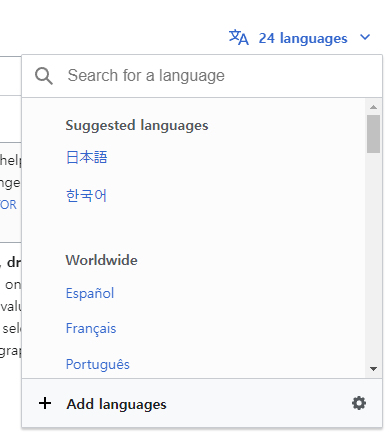Open the 24 languages menu label

[303, 38]
